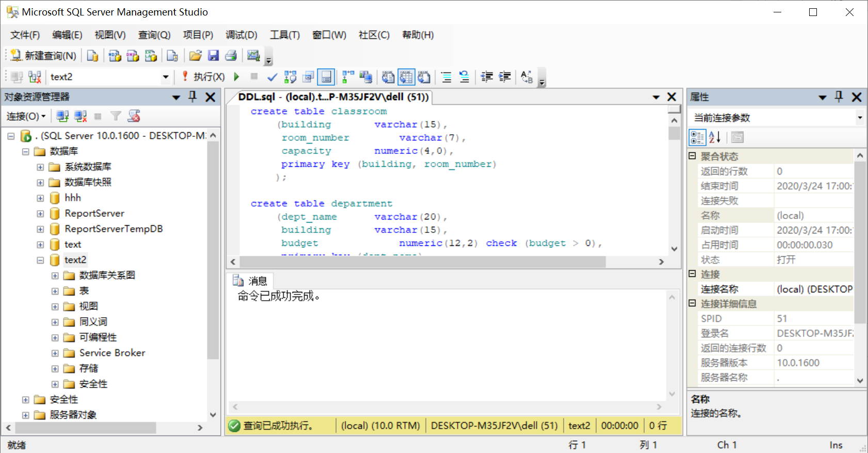Viewport: 868px width, 453px height.
Task: Toggle Include Client Statistics icon
Action: pos(366,77)
